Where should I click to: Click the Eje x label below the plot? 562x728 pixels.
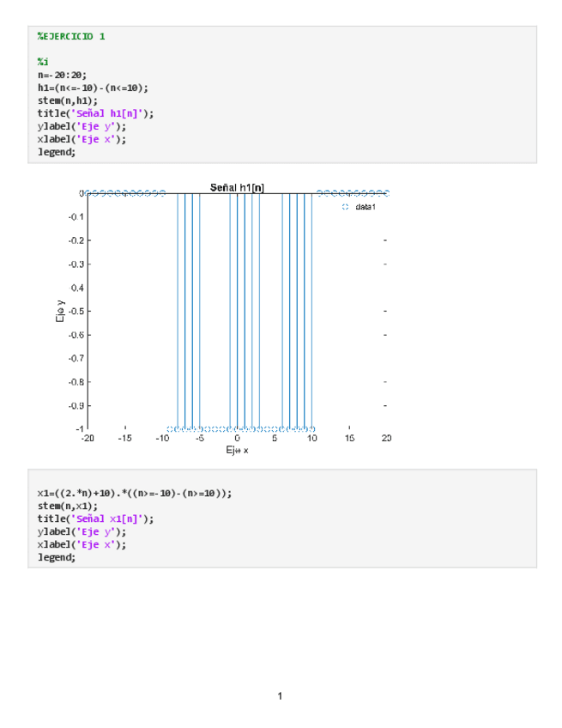click(x=237, y=450)
